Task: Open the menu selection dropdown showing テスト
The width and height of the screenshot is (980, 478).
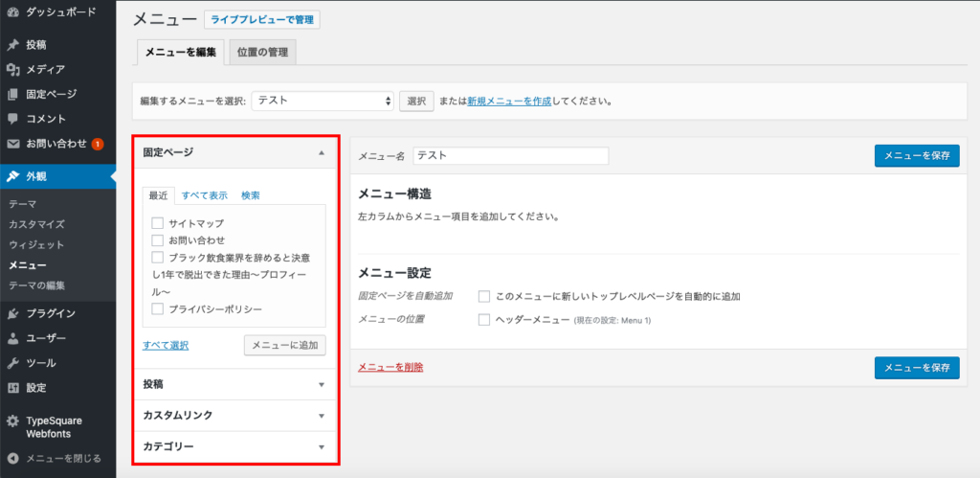Action: (x=323, y=101)
